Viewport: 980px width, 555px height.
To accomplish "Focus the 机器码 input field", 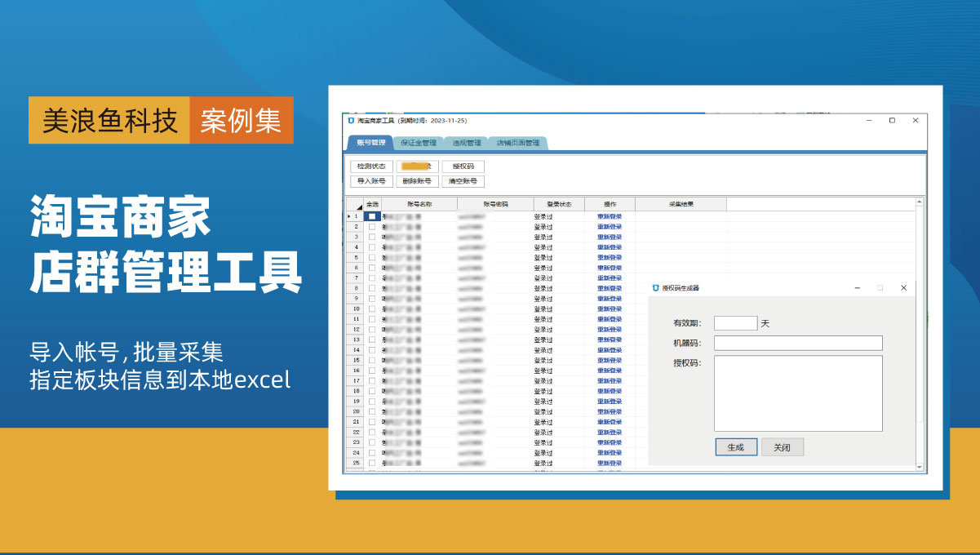I will (x=797, y=343).
